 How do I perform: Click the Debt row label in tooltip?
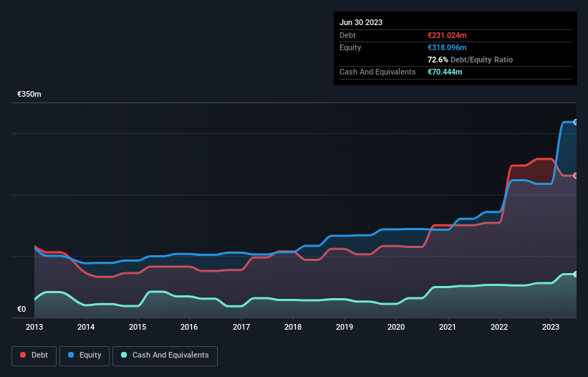pyautogui.click(x=347, y=35)
